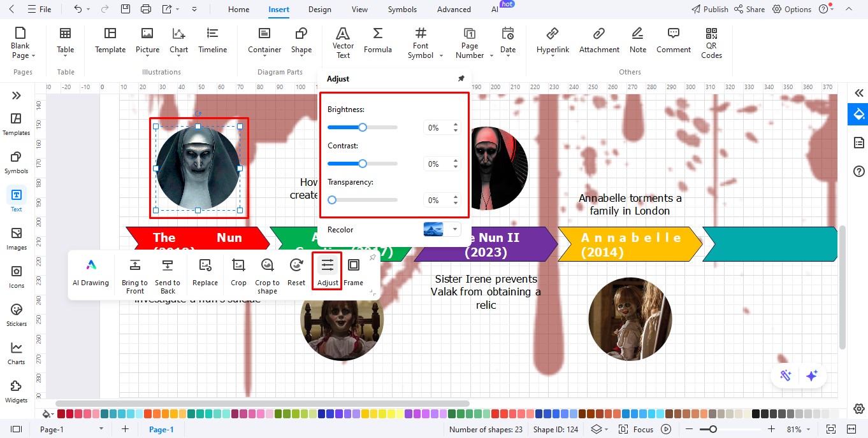
Task: Switch to the Advanced tab
Action: click(454, 10)
